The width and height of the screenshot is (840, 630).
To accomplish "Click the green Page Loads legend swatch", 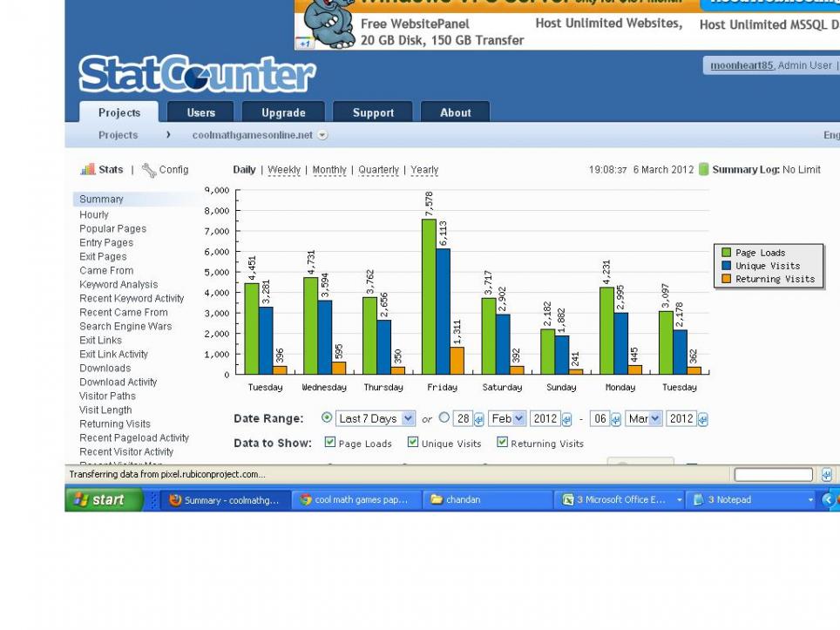I will 727,253.
